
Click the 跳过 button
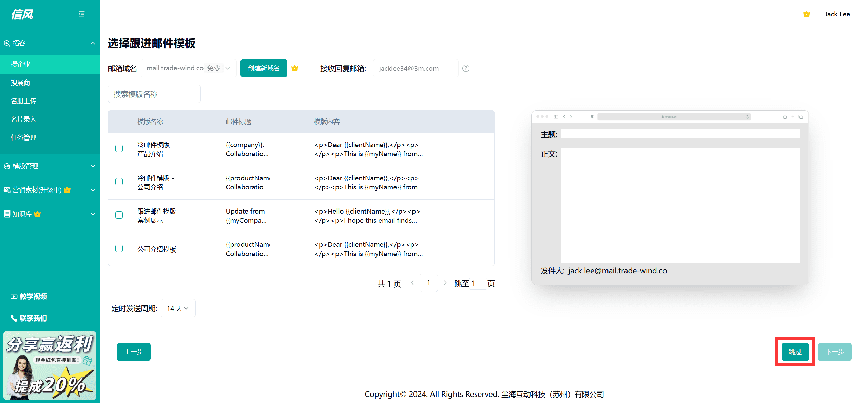point(795,352)
